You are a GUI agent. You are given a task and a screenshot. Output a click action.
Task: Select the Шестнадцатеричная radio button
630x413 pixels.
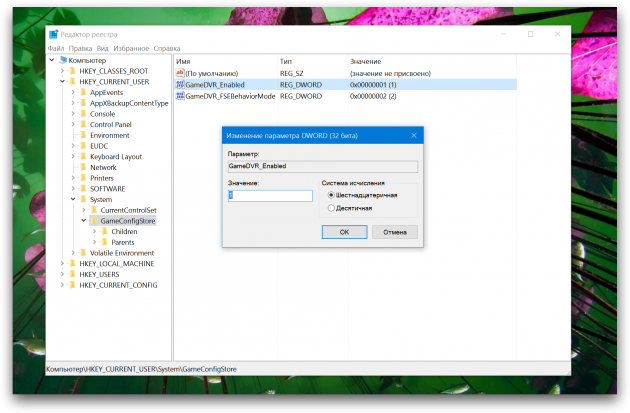click(331, 195)
